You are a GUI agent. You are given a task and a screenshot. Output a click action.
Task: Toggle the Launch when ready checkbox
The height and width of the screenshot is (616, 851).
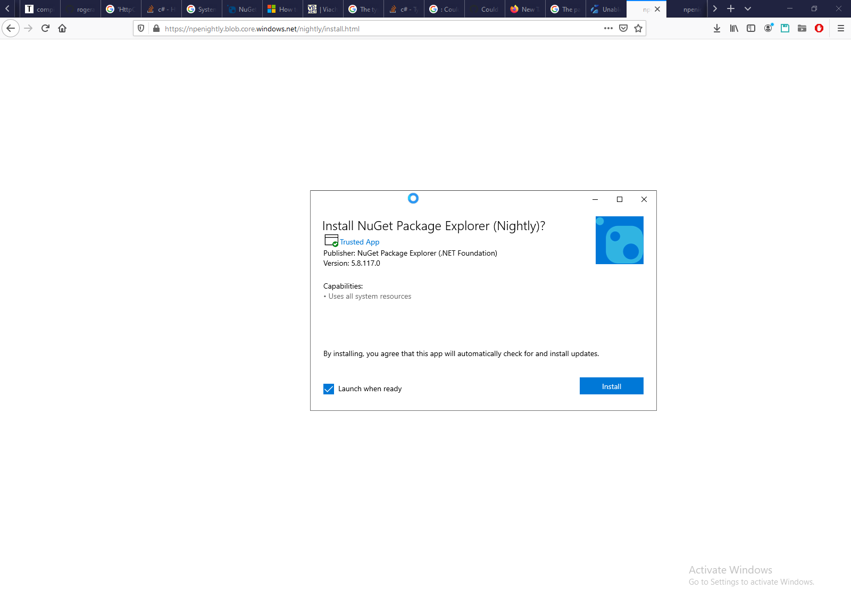tap(329, 389)
